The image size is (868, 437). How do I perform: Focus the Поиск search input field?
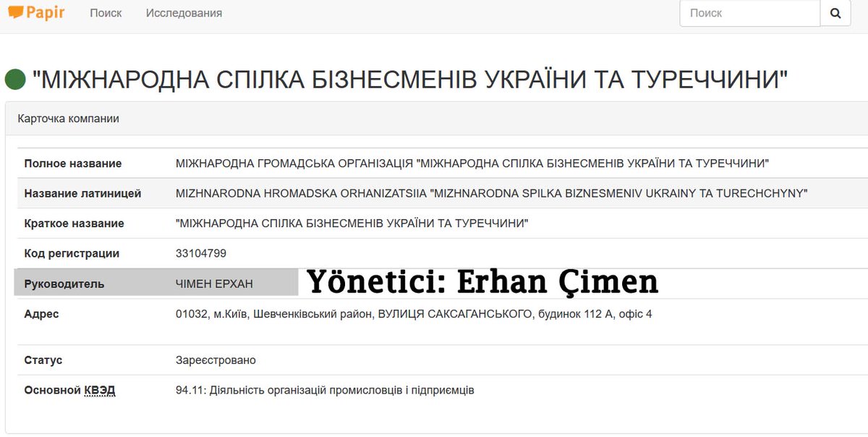pyautogui.click(x=749, y=13)
